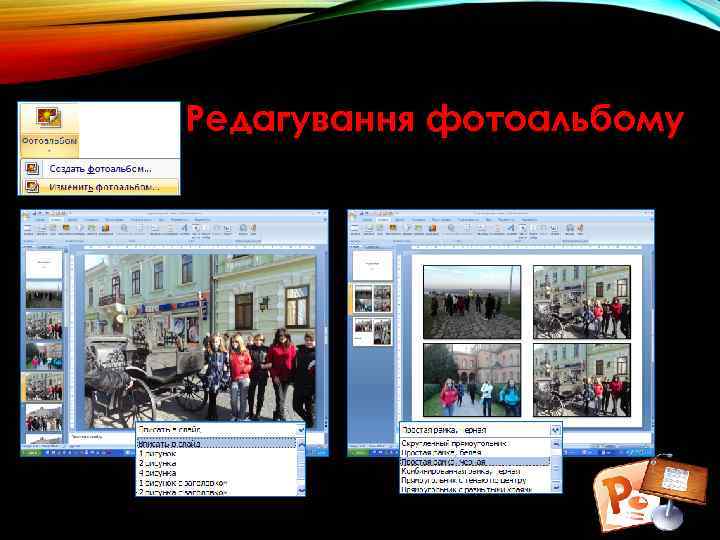Choose Простая рамка, белая frame option

coord(475,453)
